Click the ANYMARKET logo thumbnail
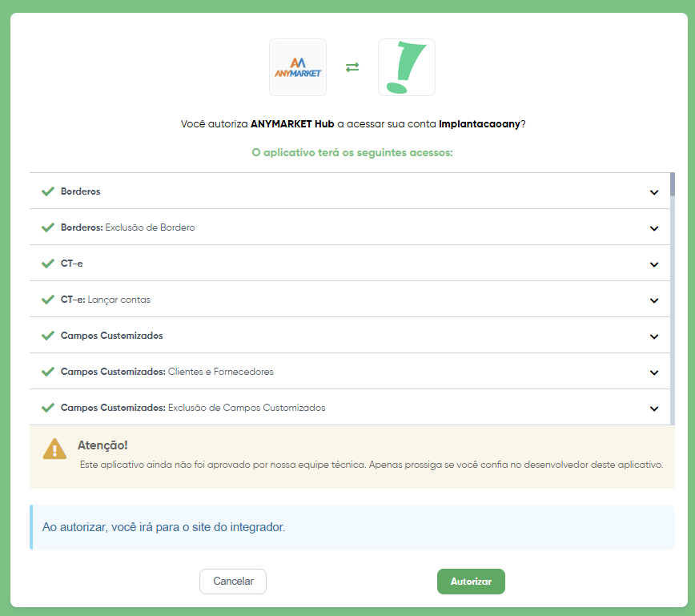Viewport: 695px width, 616px height. click(x=298, y=67)
